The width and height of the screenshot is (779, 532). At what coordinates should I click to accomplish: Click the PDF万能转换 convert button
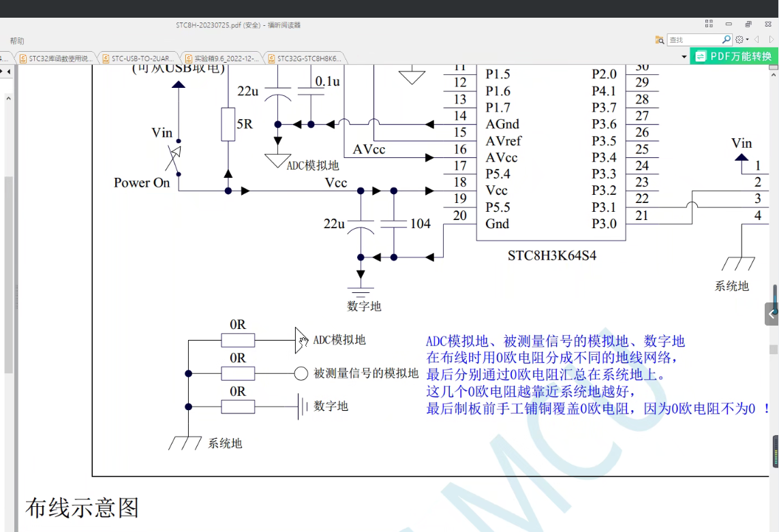coord(734,56)
